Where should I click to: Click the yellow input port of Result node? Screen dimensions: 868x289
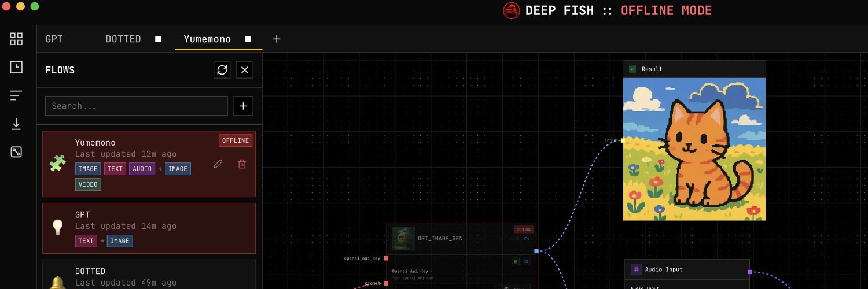(623, 140)
